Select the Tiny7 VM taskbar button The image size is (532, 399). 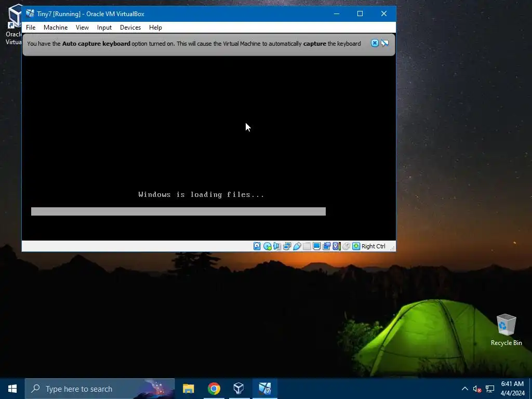point(264,389)
